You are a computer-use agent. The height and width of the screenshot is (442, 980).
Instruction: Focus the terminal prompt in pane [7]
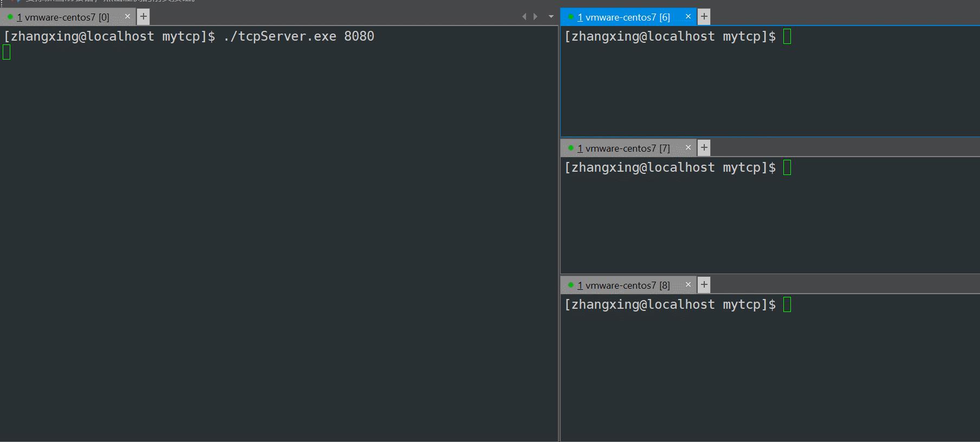coord(678,167)
